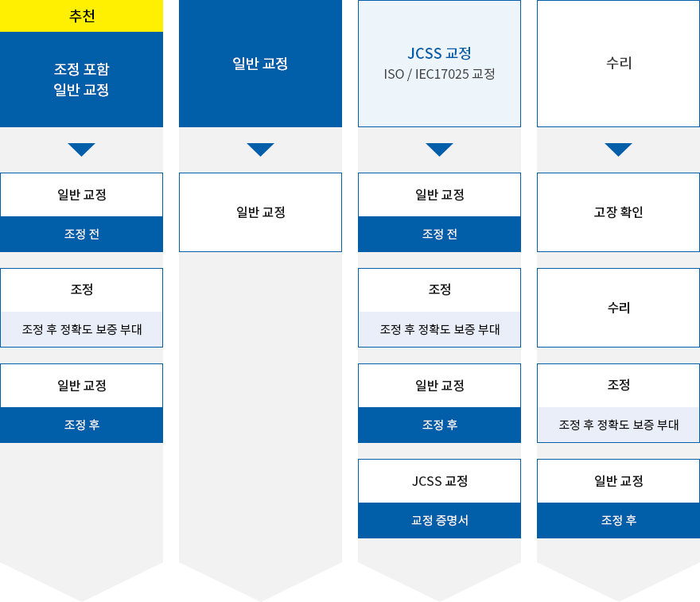This screenshot has height=602, width=700.
Task: Click the 조정 전 bar in first column
Action: 81,235
